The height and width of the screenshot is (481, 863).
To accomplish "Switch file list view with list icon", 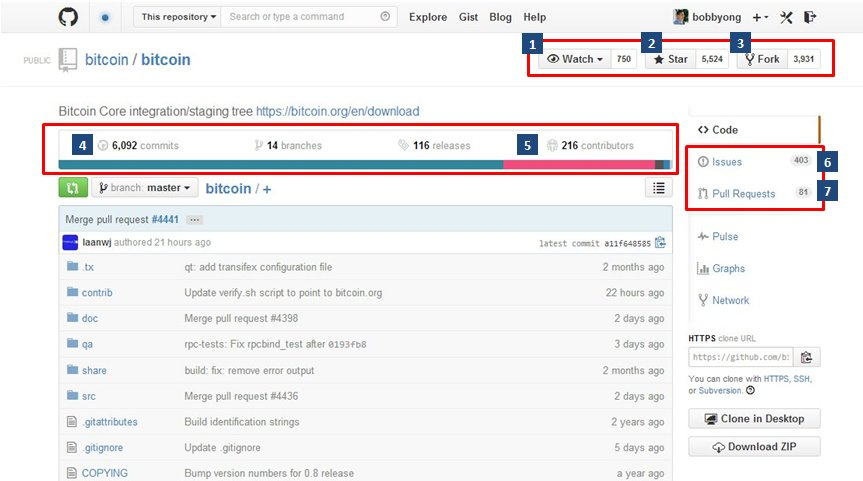I will coord(658,188).
